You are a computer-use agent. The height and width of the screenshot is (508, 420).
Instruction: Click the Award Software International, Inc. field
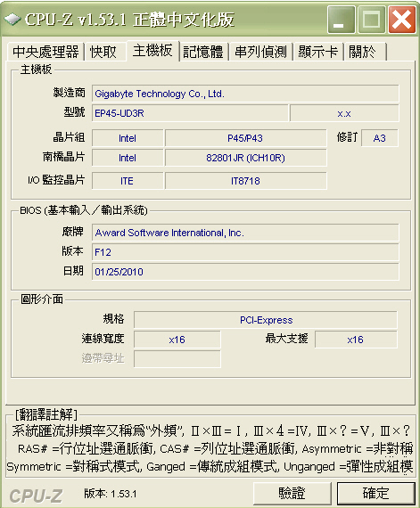pos(245,233)
